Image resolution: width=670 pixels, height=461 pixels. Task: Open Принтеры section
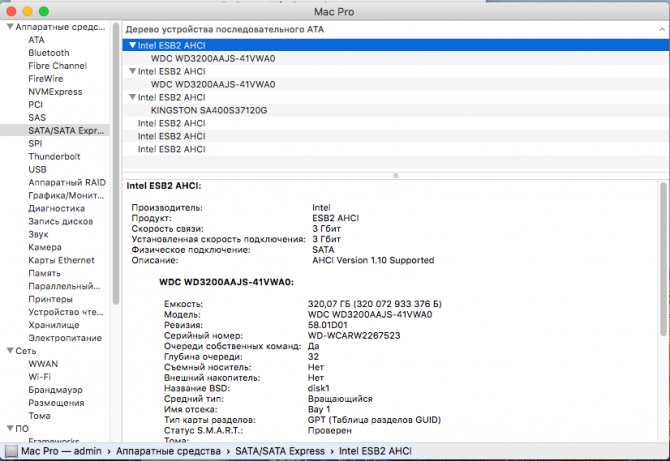pos(50,299)
